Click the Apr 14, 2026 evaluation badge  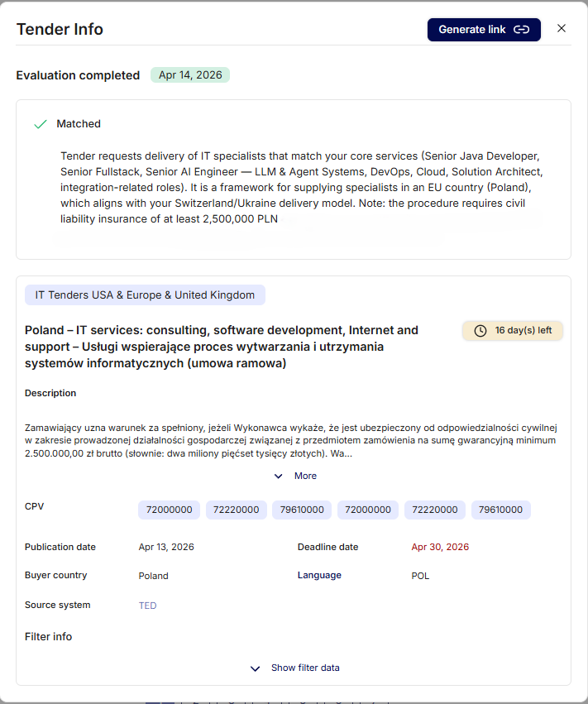pos(190,75)
